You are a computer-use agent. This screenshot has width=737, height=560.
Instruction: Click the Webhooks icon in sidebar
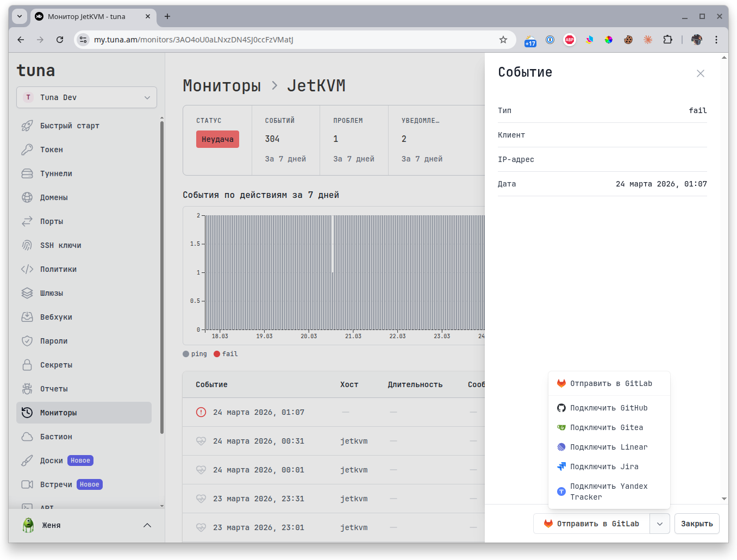(27, 317)
